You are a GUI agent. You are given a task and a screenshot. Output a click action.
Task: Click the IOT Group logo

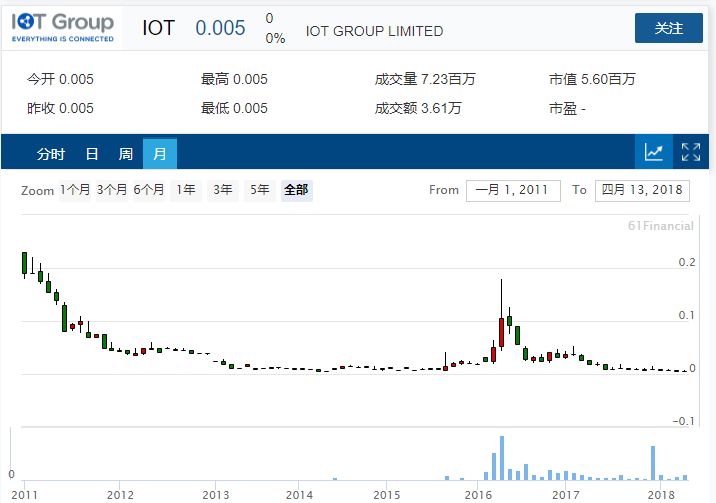(x=63, y=27)
